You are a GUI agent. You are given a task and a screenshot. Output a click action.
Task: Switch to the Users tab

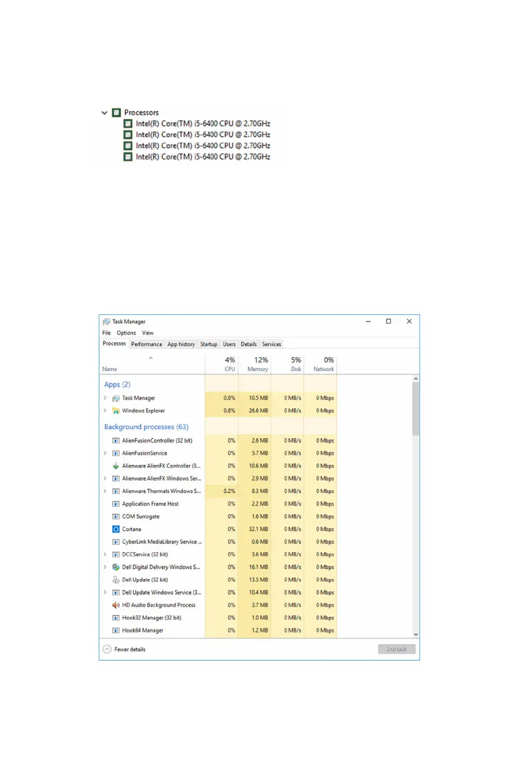click(x=229, y=344)
